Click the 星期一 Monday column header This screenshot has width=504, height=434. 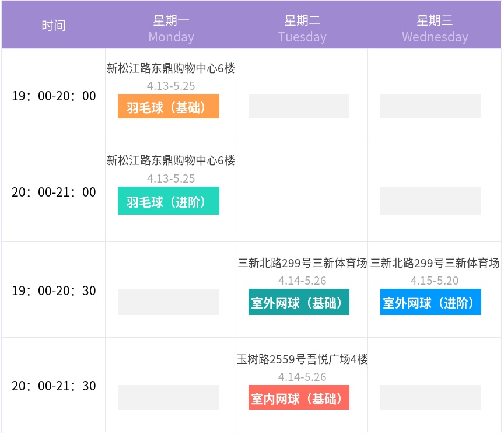[171, 29]
